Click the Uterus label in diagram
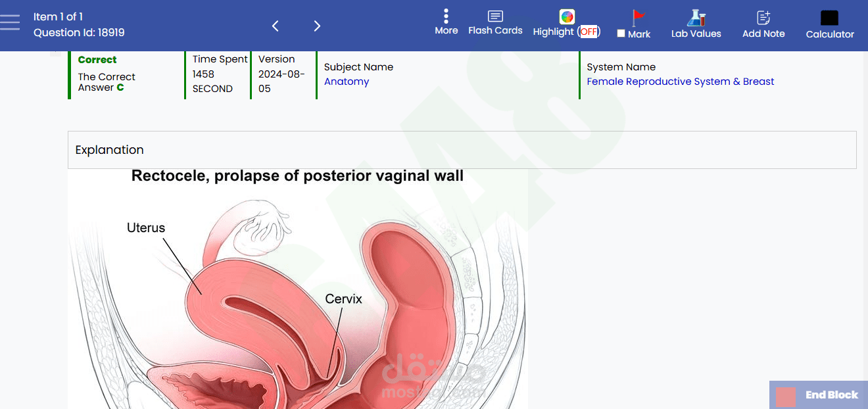 146,228
